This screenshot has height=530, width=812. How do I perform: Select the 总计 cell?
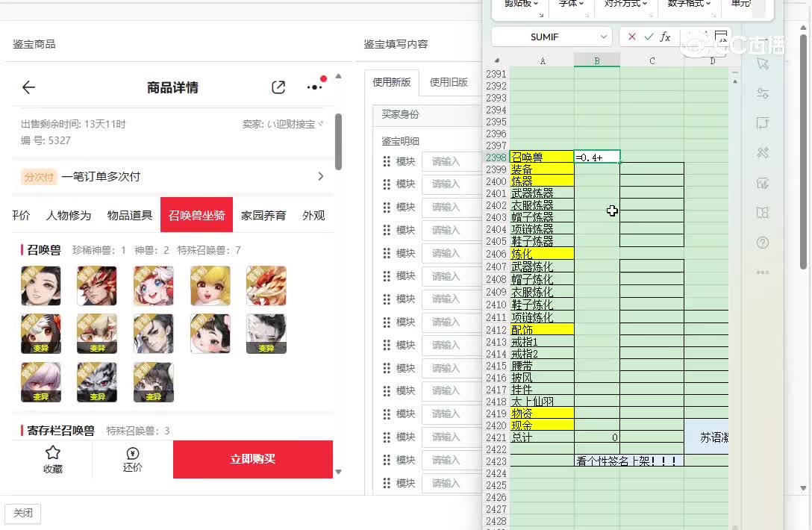click(542, 437)
